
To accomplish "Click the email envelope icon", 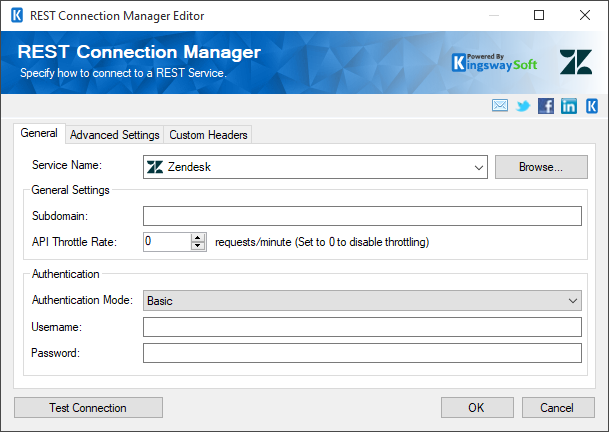I will point(499,106).
